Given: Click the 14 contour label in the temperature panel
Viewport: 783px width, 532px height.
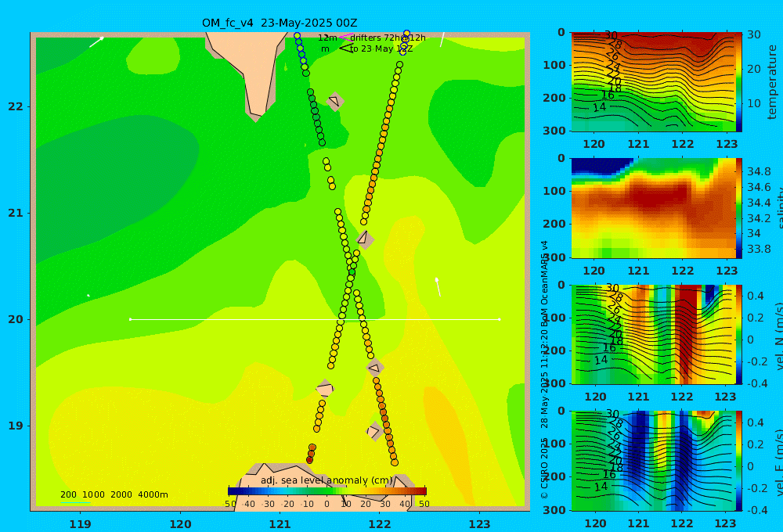Looking at the screenshot, I should pos(599,107).
